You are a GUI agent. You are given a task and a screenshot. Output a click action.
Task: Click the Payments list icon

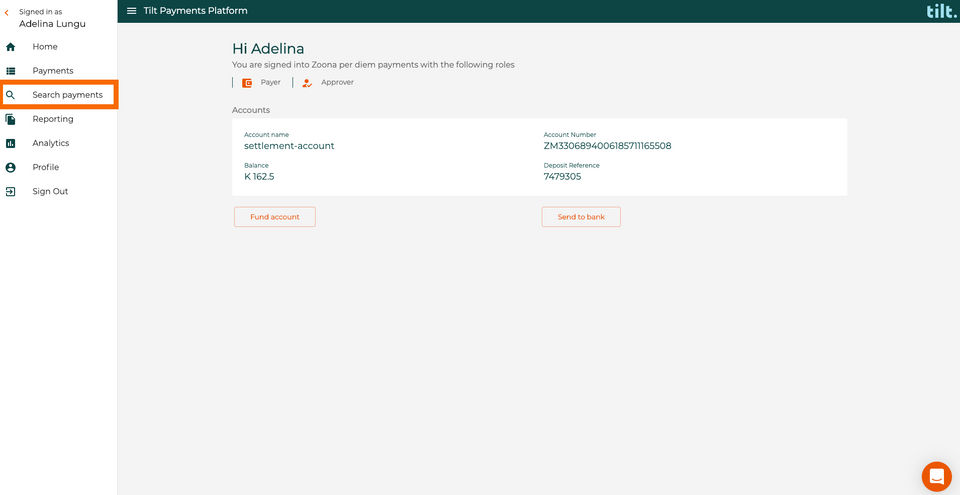coord(10,71)
